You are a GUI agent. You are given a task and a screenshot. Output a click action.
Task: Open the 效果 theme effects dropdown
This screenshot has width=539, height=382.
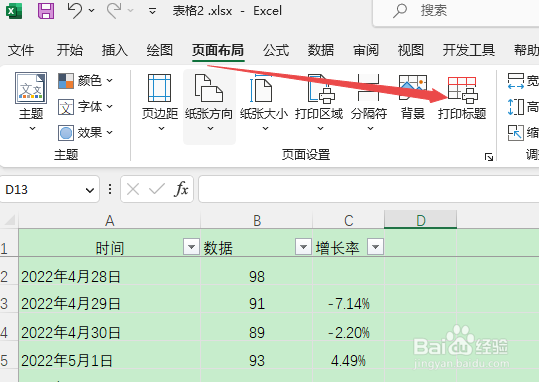[85, 132]
